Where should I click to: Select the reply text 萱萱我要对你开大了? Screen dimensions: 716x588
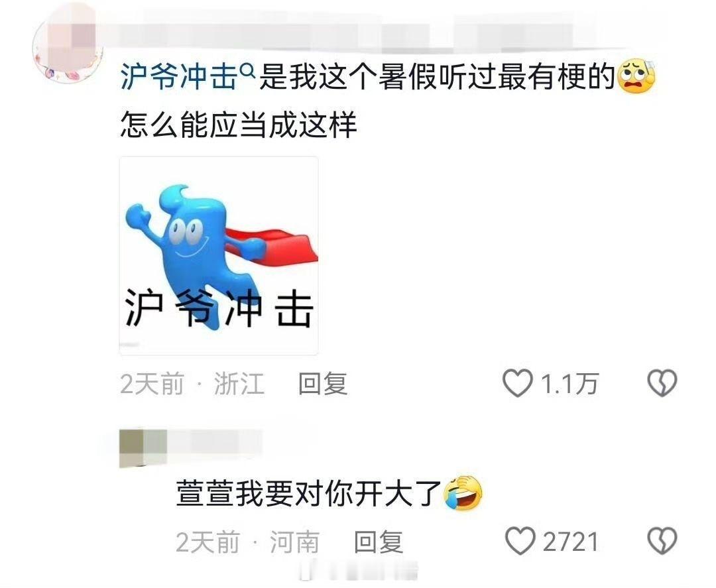pyautogui.click(x=309, y=493)
